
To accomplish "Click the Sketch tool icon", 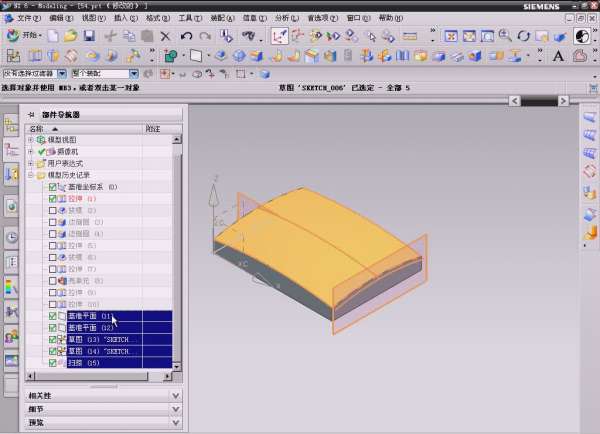I will 279,36.
